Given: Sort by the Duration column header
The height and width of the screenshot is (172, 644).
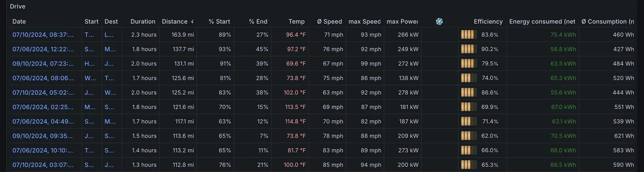Looking at the screenshot, I should tap(143, 21).
